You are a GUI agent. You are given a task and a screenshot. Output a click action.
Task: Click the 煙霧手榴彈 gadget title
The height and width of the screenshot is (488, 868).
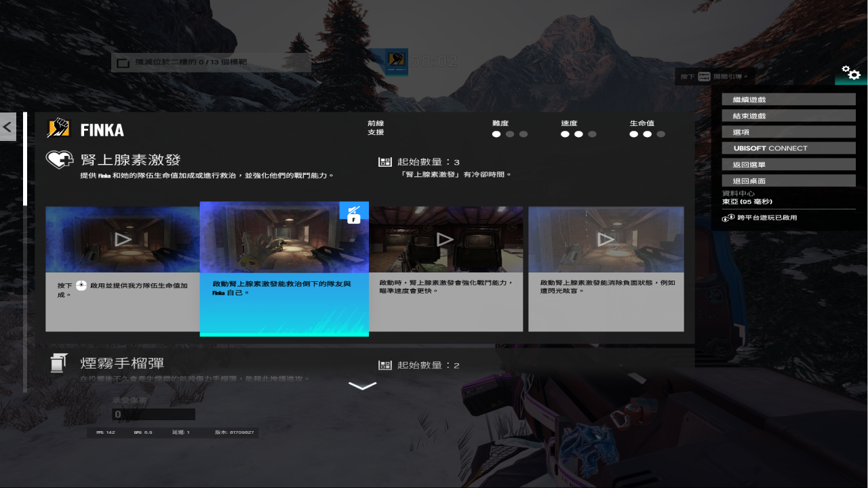point(122,363)
